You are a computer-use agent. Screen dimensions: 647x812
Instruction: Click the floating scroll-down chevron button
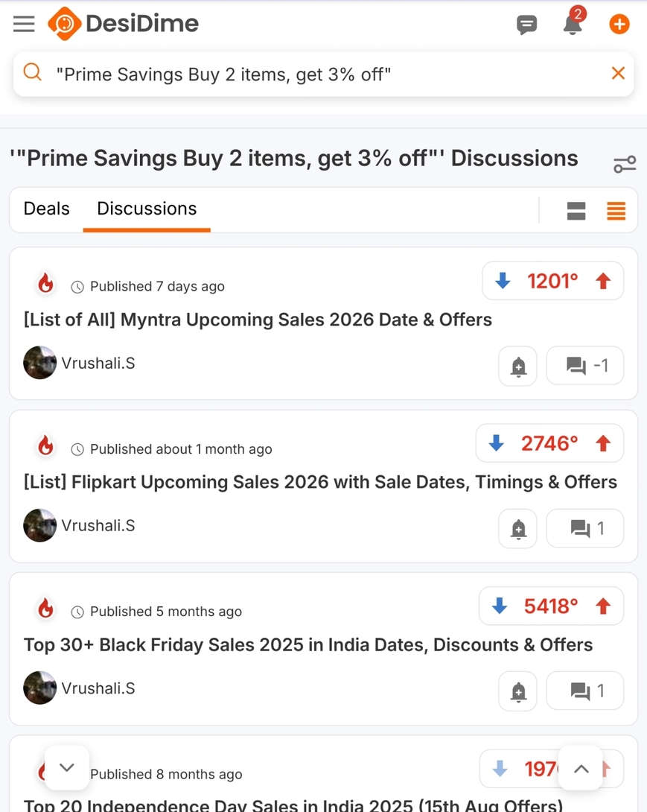click(x=67, y=767)
